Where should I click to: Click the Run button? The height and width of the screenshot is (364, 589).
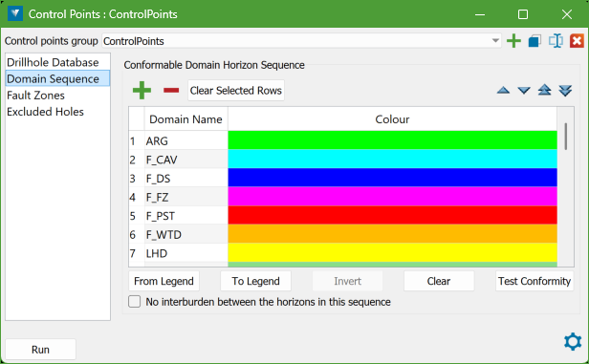tap(40, 350)
